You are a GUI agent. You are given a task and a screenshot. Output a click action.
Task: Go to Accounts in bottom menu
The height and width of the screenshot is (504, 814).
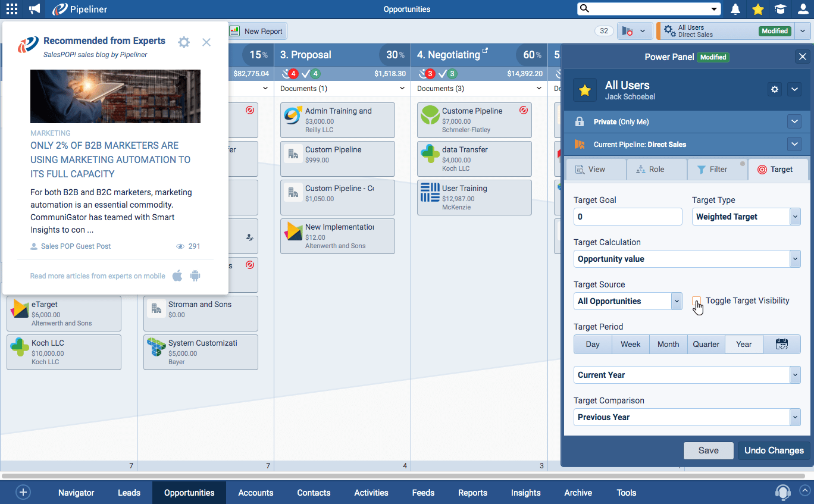pos(256,493)
